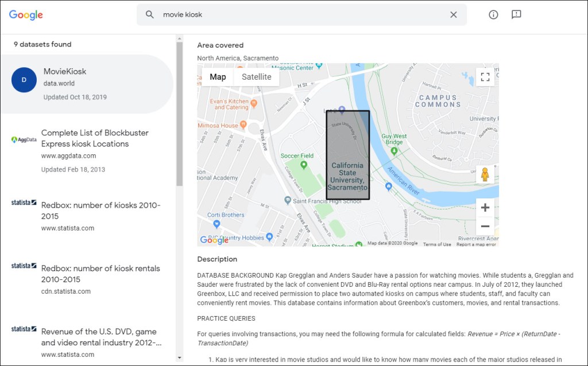Click the Mimosa House restaurant marker
This screenshot has height=366, width=588.
243,124
